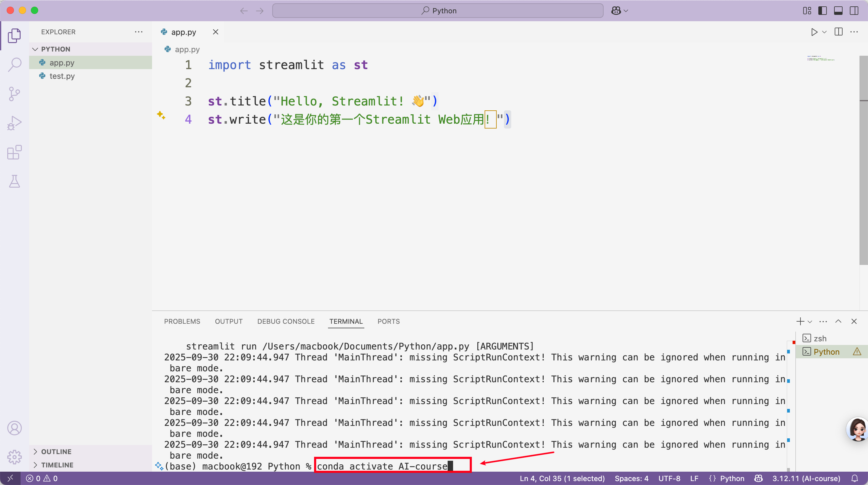This screenshot has height=485, width=868.
Task: Split the editor to the right
Action: (838, 32)
